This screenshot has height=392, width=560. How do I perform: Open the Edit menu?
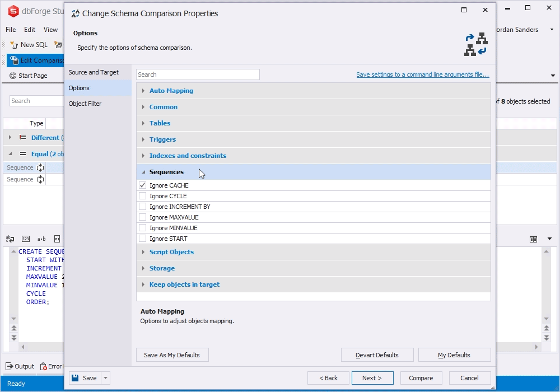(30, 30)
